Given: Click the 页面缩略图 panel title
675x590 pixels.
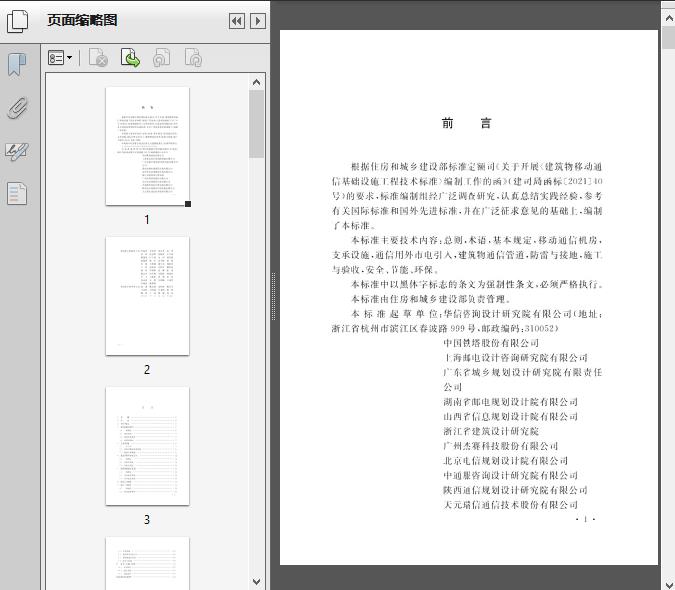Looking at the screenshot, I should click(x=82, y=20).
